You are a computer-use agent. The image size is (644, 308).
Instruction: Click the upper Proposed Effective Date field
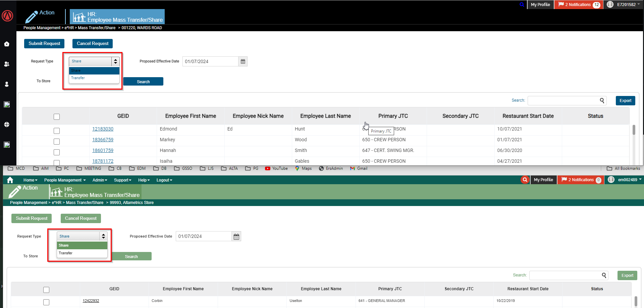point(211,61)
